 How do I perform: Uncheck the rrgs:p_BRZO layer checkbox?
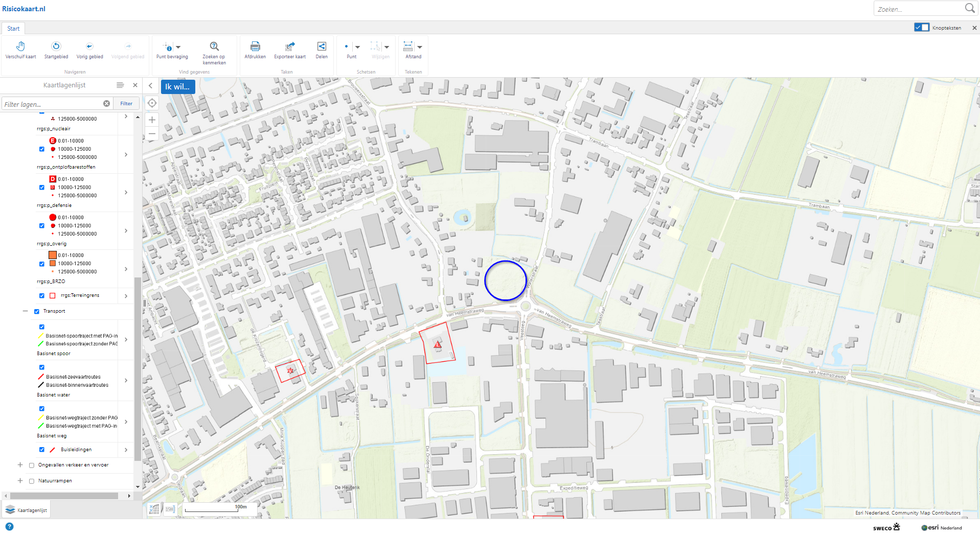[42, 264]
